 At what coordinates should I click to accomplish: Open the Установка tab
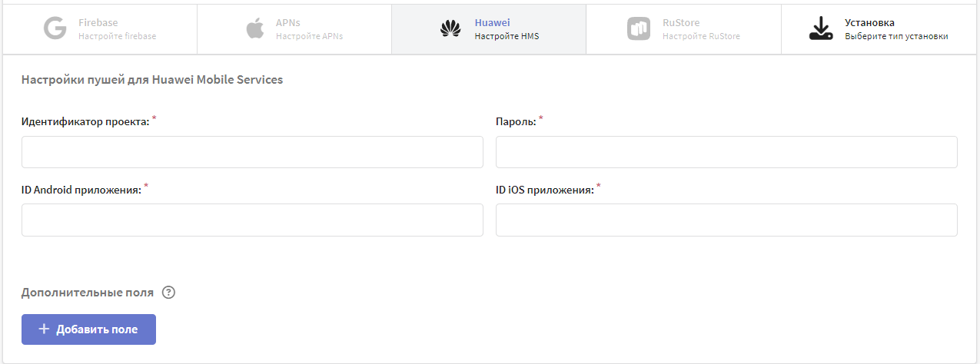pyautogui.click(x=879, y=29)
